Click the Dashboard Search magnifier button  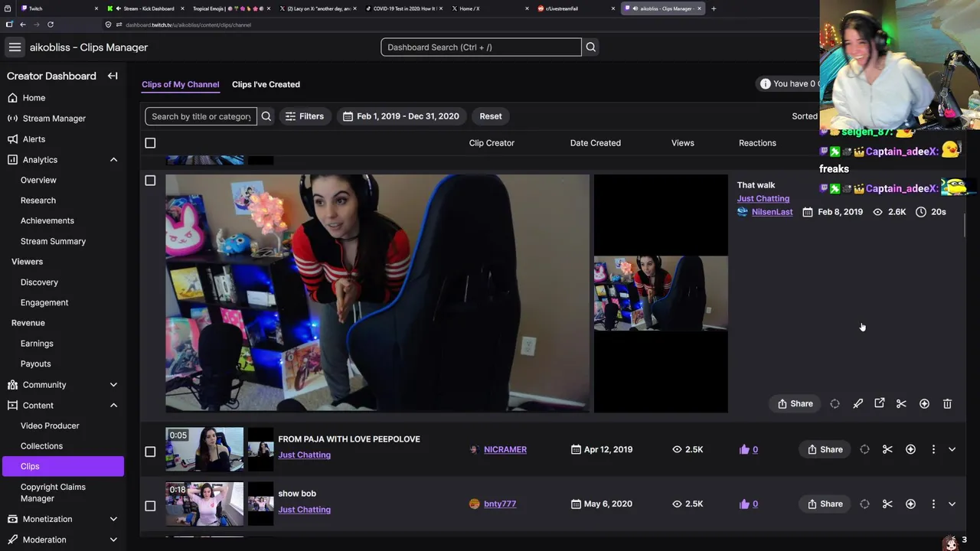pyautogui.click(x=590, y=47)
